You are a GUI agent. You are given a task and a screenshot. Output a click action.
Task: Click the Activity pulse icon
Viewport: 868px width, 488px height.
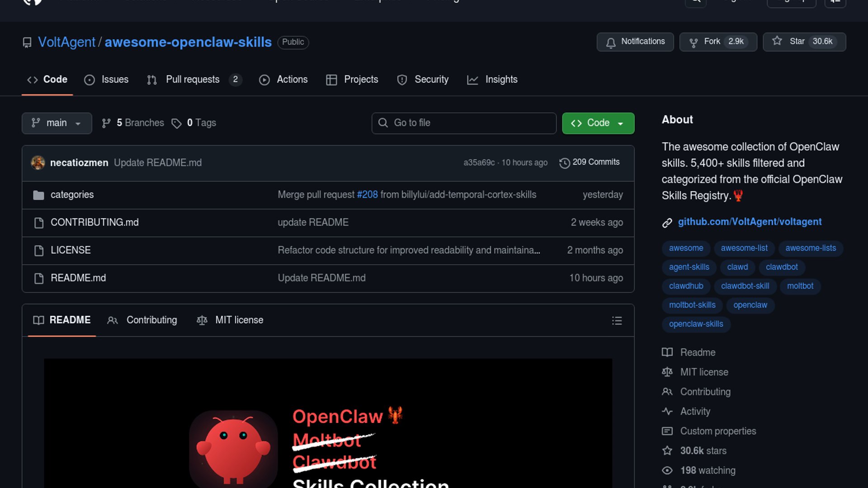[667, 411]
